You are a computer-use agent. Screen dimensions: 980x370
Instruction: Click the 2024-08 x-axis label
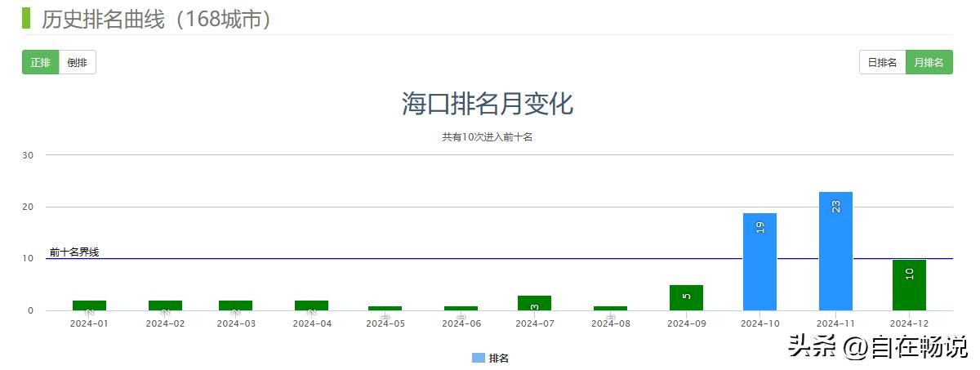click(x=610, y=323)
